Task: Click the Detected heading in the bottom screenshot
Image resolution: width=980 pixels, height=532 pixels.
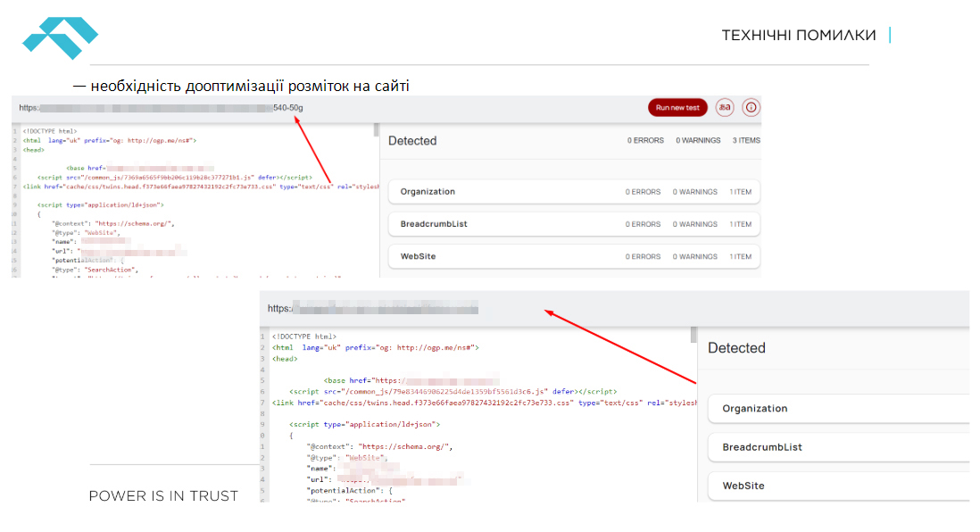Action: pyautogui.click(x=736, y=348)
